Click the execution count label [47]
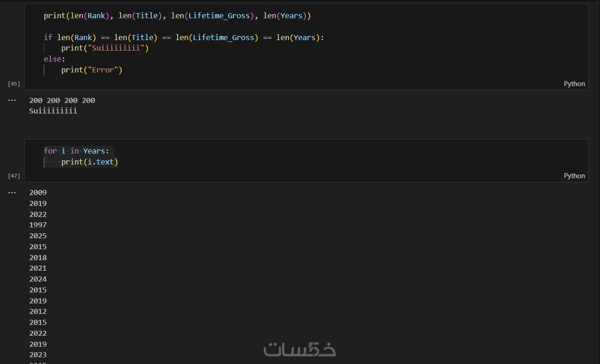 click(14, 176)
